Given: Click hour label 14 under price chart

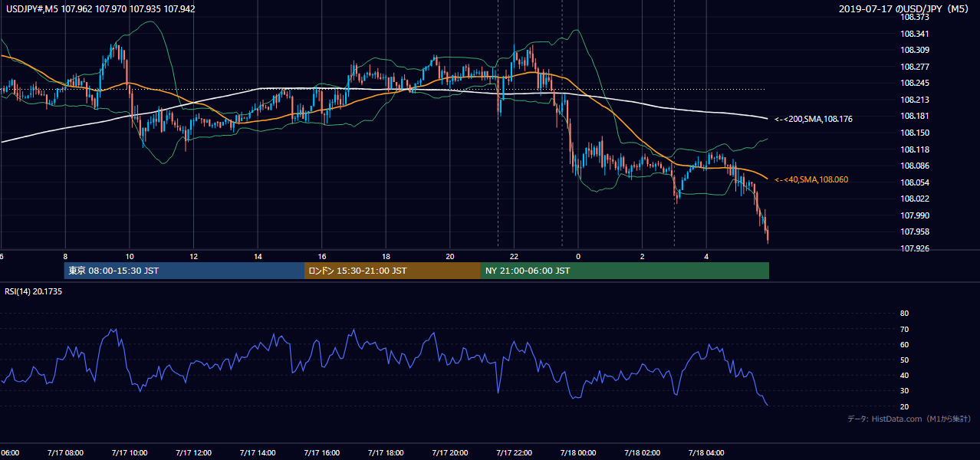Looking at the screenshot, I should point(258,257).
